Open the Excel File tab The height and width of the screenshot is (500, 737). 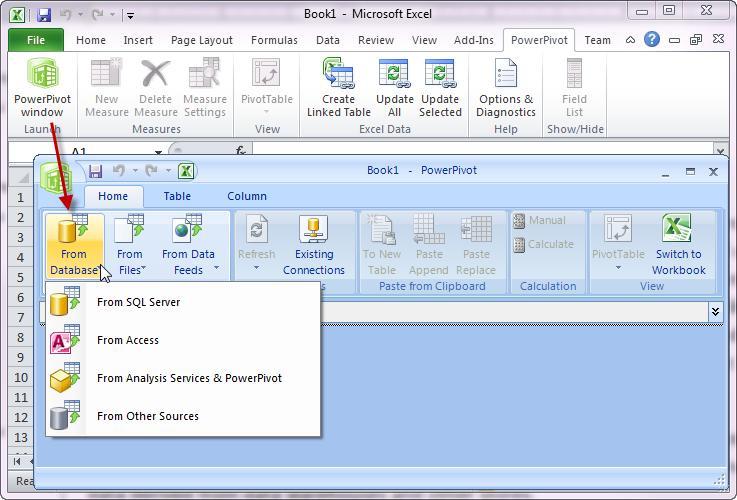36,40
